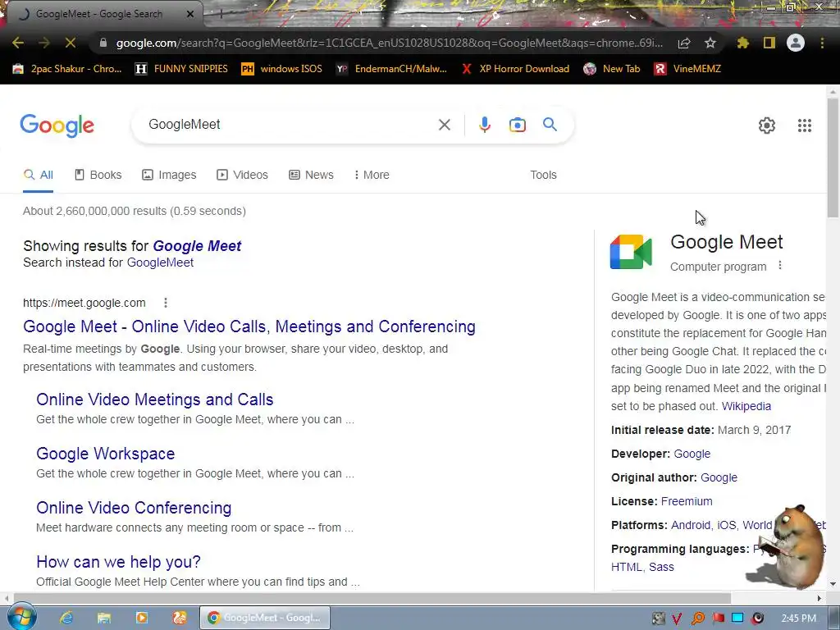Open the Windows Start menu
840x630 pixels.
pos(21,617)
